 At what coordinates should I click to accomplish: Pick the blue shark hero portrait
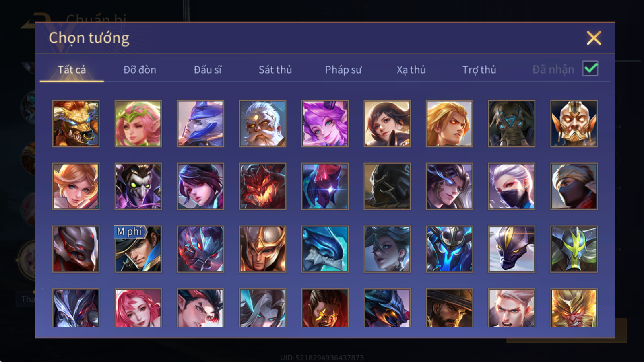(x=325, y=249)
